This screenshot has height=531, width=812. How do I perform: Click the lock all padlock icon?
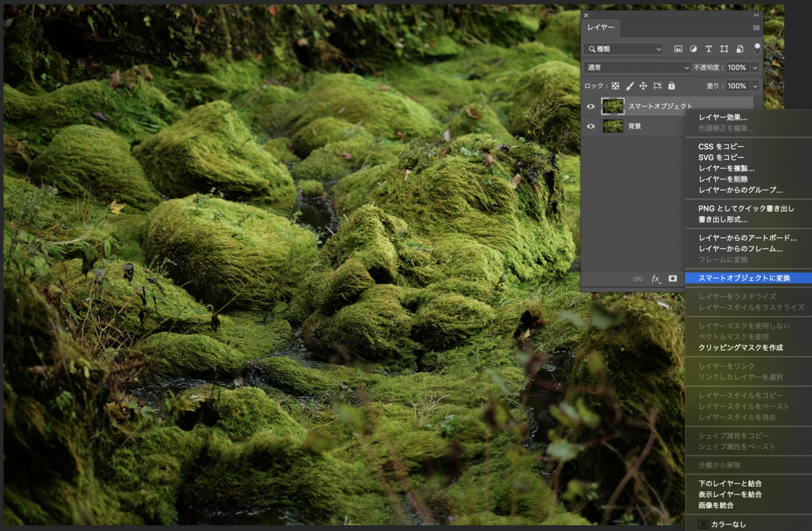[x=671, y=86]
